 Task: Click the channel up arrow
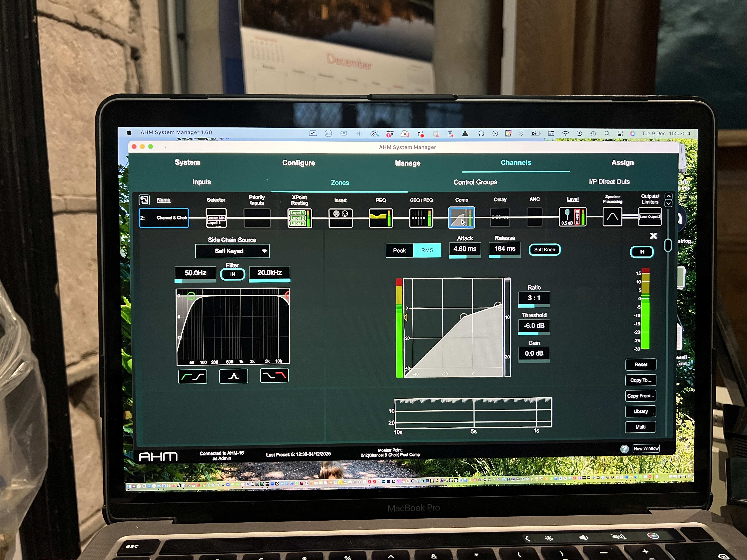pos(668,196)
